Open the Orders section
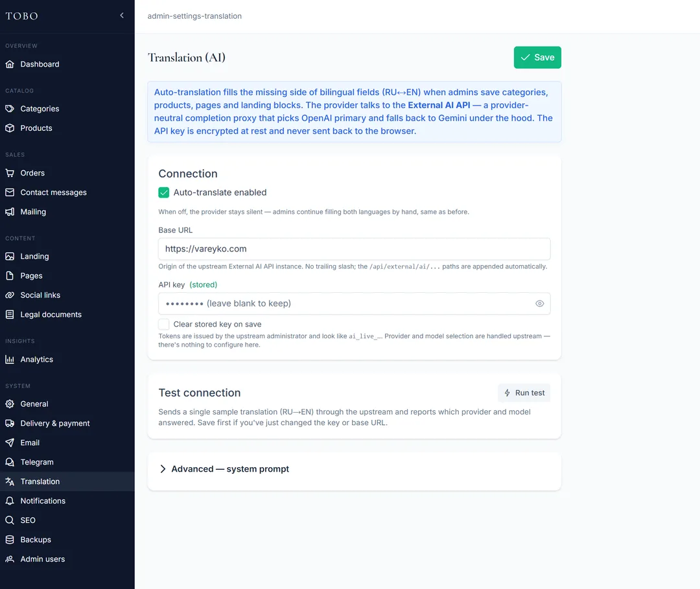Viewport: 700px width, 589px height. pos(67,173)
